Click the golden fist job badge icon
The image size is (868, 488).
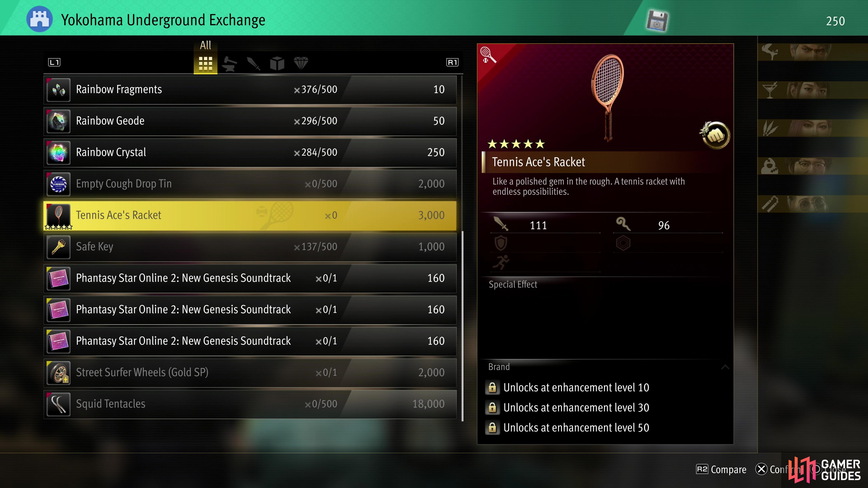click(715, 135)
